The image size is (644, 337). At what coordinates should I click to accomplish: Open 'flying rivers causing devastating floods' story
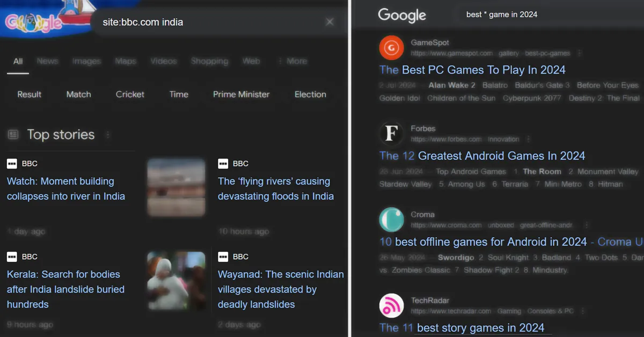(x=276, y=189)
